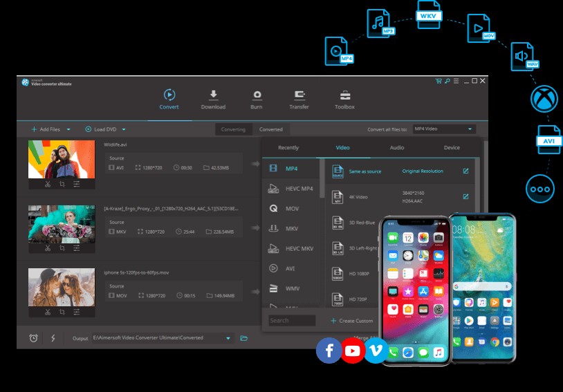Click the Load DVD button
The image size is (563, 392).
coord(101,129)
